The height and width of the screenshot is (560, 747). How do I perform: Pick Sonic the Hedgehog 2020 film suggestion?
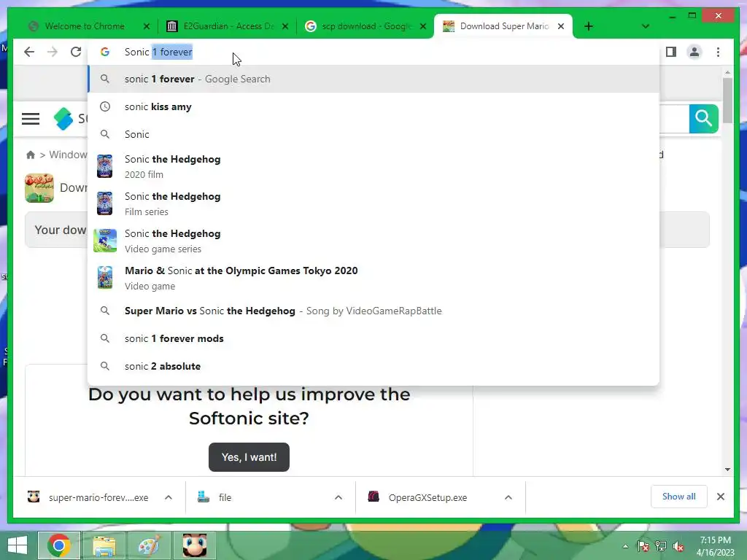pos(374,167)
